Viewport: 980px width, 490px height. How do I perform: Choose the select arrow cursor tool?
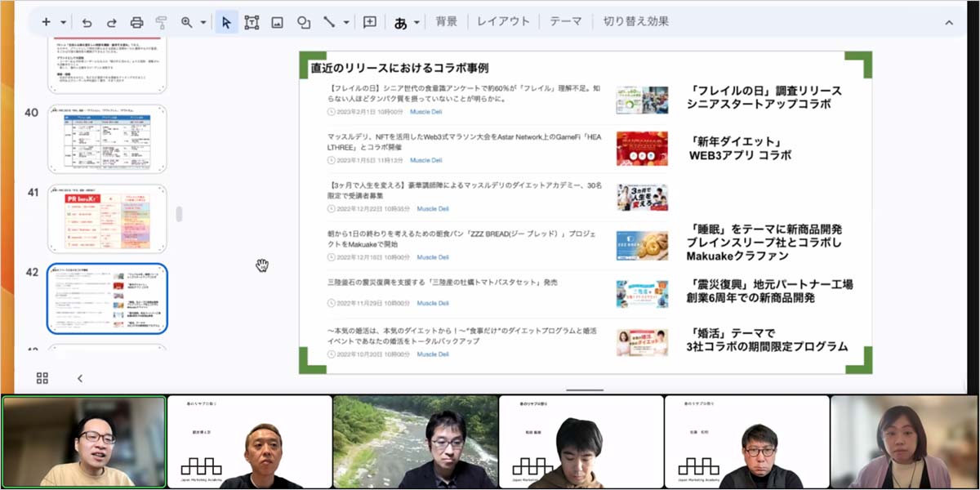pyautogui.click(x=227, y=22)
